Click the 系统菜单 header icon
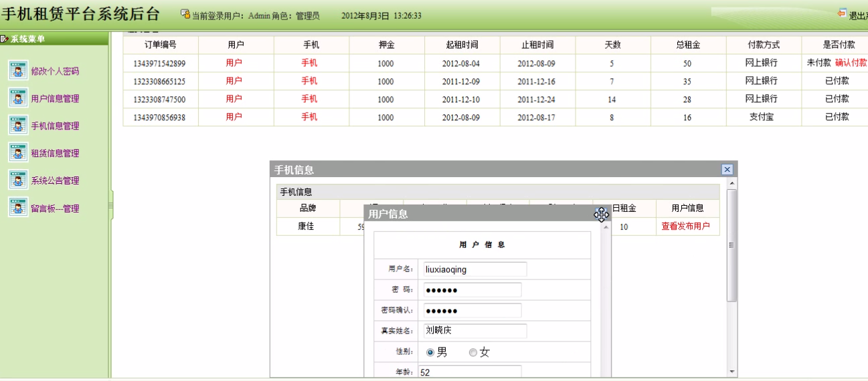This screenshot has width=868, height=381. (x=4, y=39)
